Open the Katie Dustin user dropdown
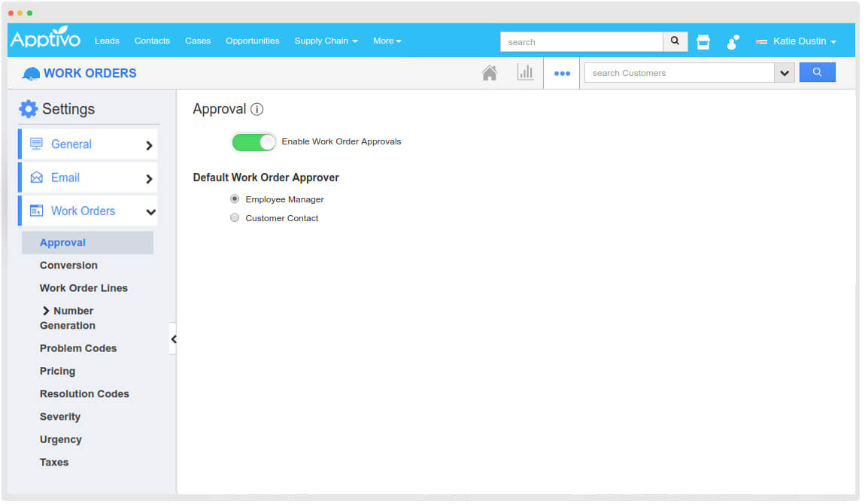The image size is (865, 504). point(796,41)
